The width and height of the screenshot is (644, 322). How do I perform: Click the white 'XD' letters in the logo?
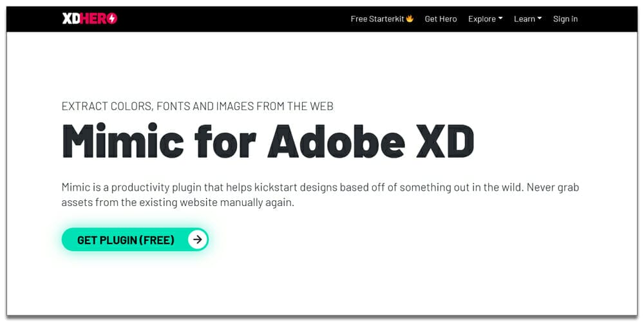70,19
